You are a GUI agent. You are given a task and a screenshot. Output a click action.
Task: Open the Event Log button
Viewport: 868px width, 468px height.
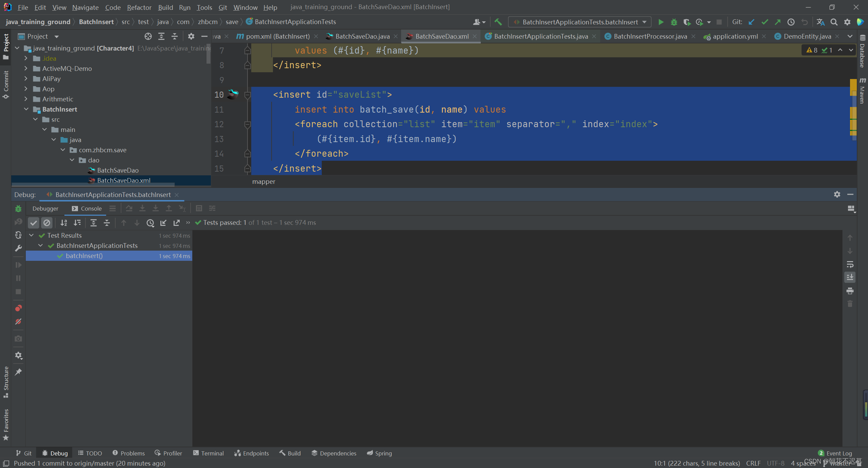pos(835,453)
